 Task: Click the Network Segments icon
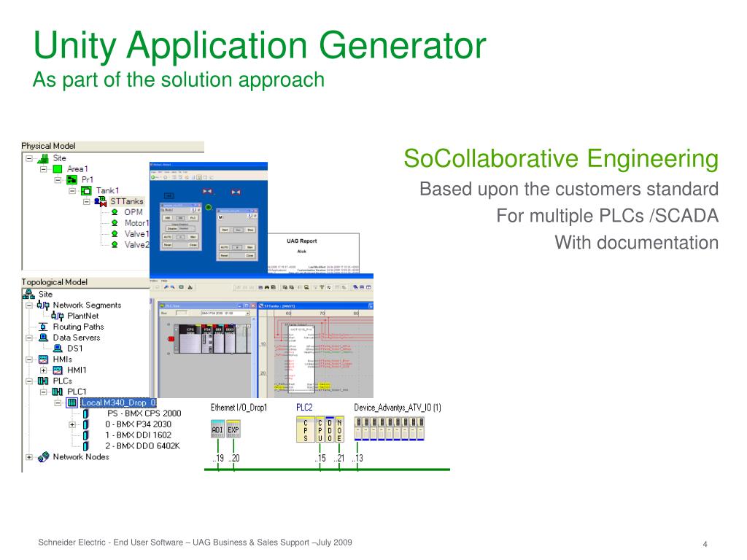tap(43, 305)
